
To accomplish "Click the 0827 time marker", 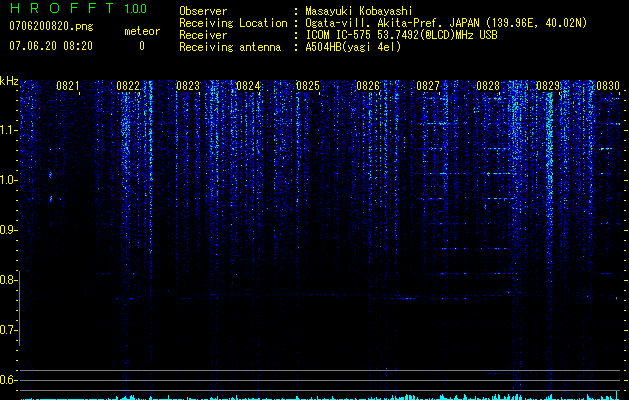I will click(x=428, y=86).
